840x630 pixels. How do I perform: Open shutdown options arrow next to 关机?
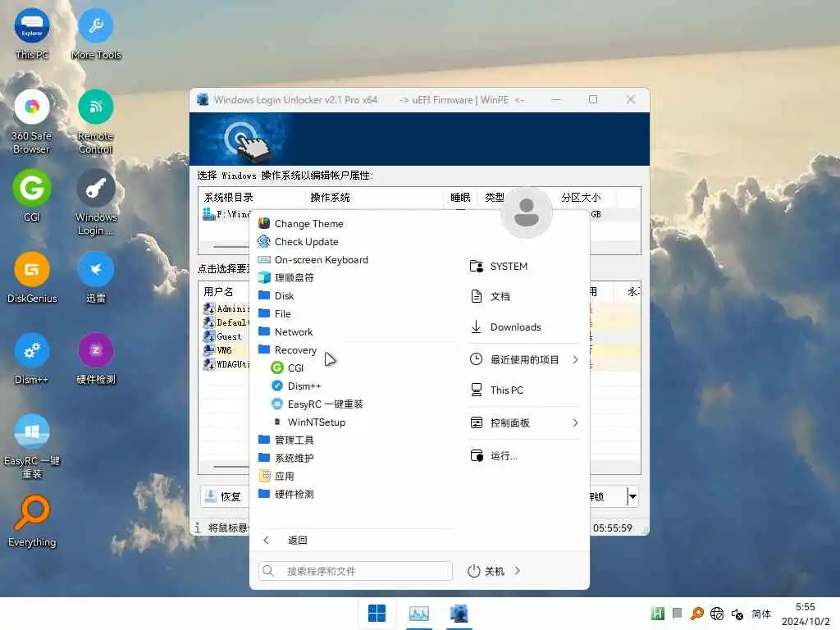click(517, 571)
